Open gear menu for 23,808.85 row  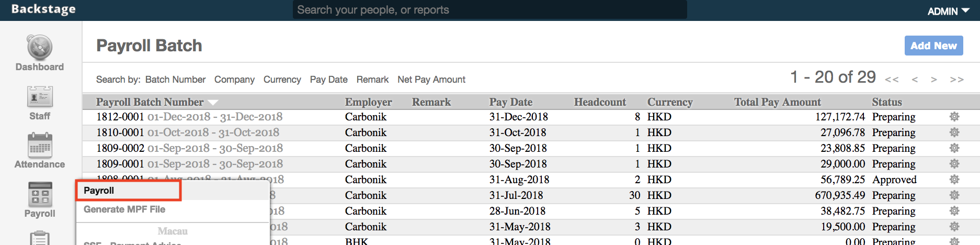[954, 148]
